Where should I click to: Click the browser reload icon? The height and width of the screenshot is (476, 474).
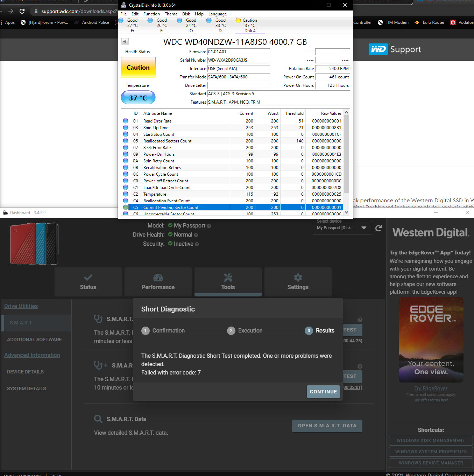pos(22,11)
